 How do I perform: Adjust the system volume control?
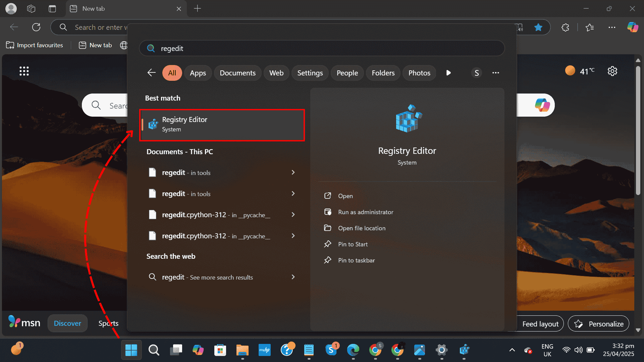coord(578,350)
